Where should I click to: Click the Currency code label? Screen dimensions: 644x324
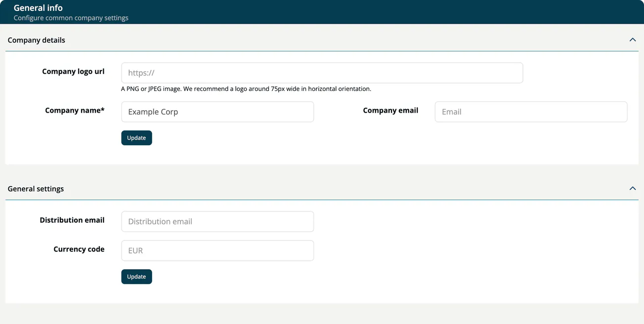coord(79,249)
